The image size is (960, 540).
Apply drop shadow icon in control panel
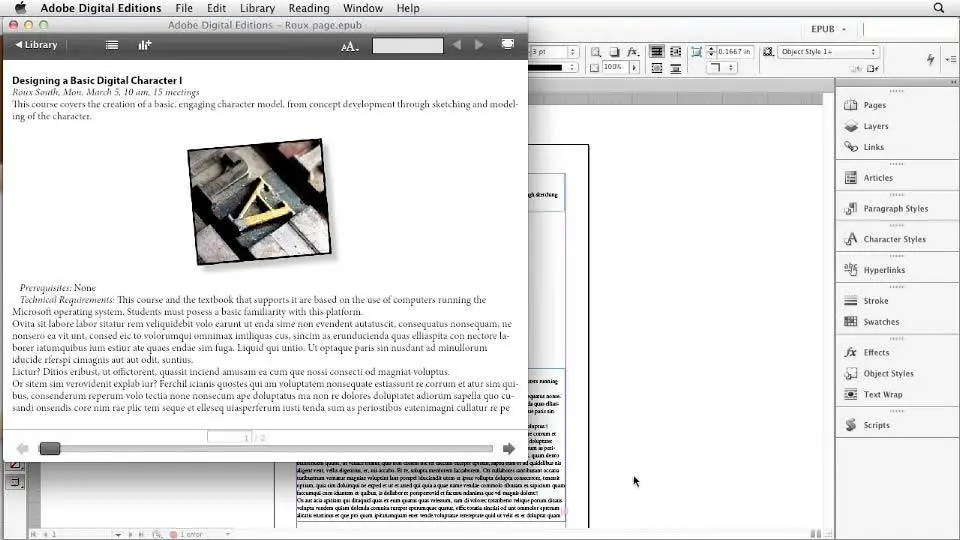(x=614, y=52)
